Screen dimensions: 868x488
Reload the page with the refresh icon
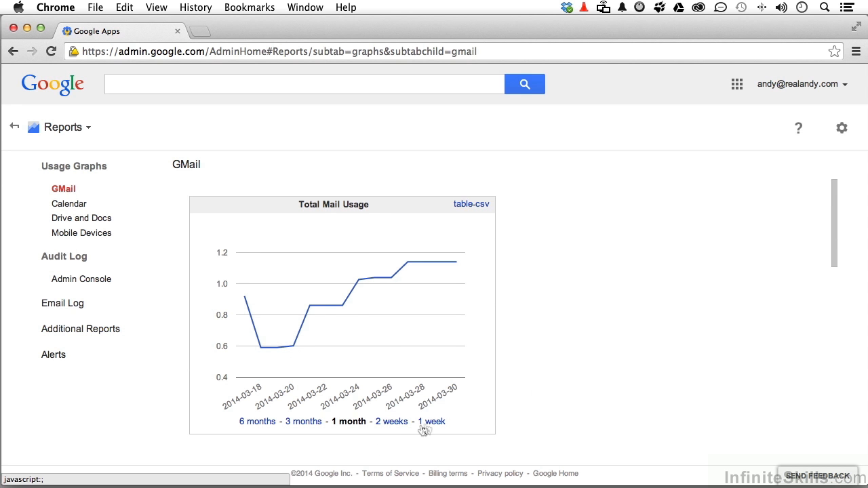(51, 52)
